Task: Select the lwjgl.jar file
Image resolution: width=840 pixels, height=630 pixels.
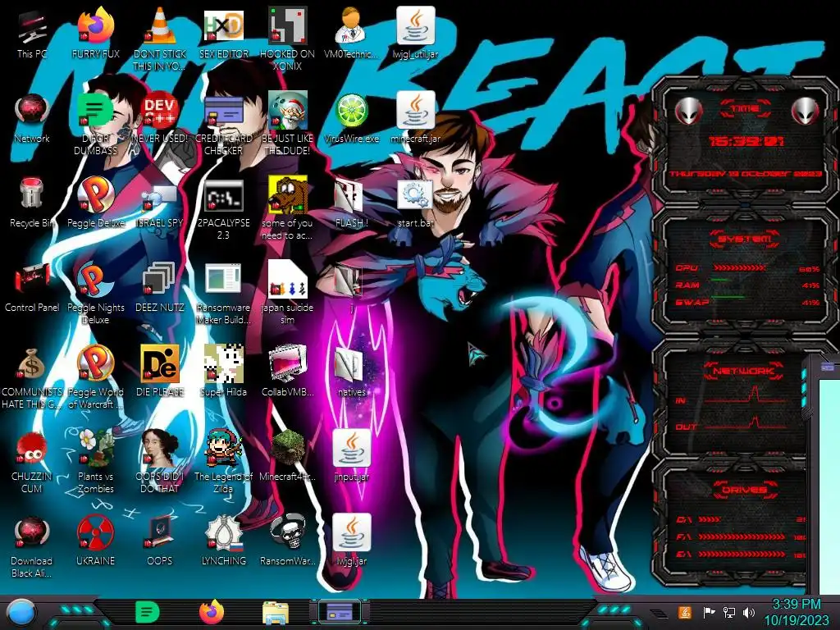Action: tap(351, 532)
